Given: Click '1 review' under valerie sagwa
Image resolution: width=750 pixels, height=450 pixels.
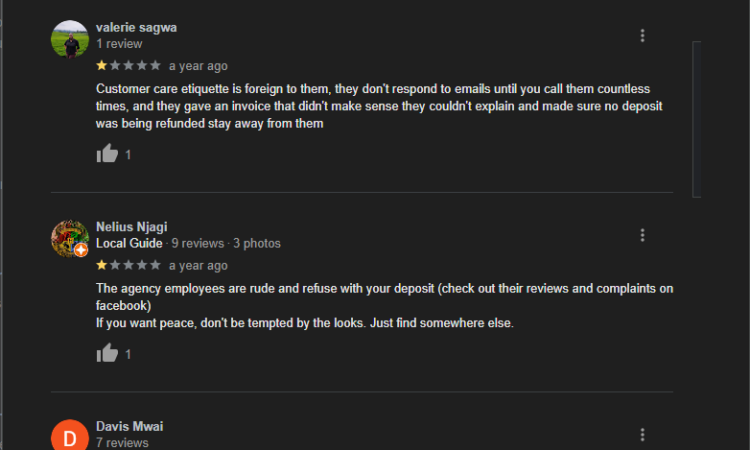Looking at the screenshot, I should pyautogui.click(x=119, y=44).
